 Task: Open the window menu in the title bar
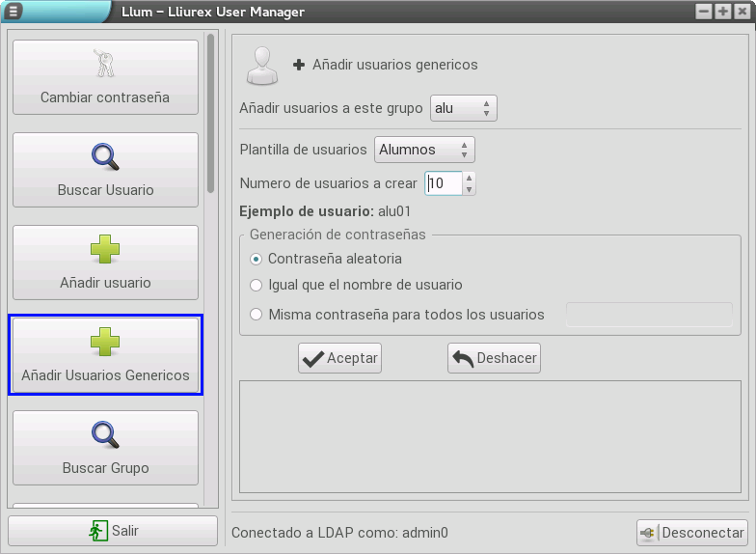14,12
